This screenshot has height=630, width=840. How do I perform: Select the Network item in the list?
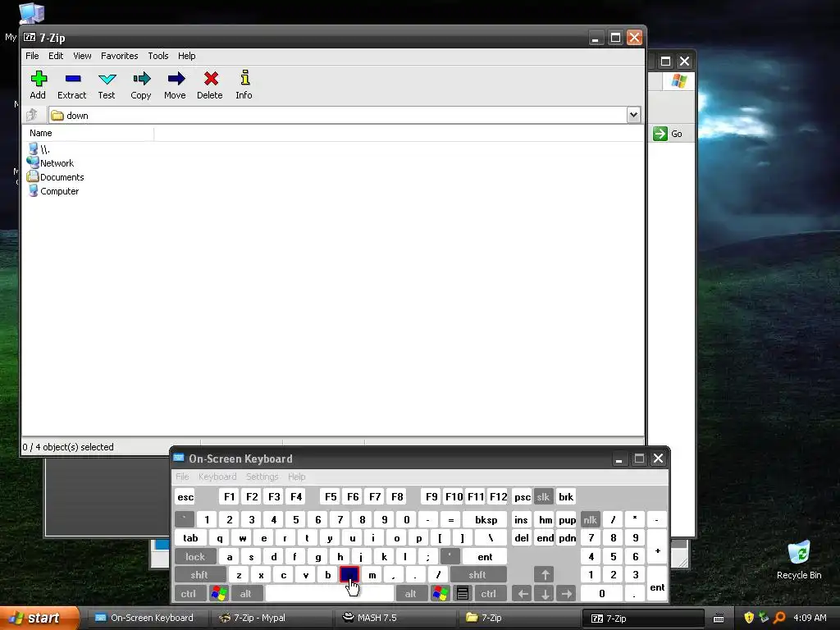tap(50, 163)
